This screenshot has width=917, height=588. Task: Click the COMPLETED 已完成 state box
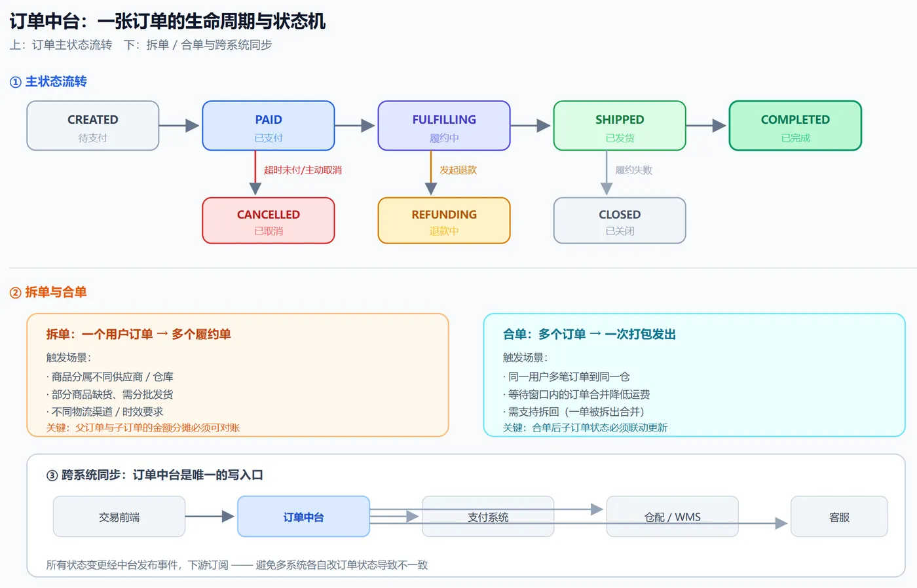click(795, 126)
